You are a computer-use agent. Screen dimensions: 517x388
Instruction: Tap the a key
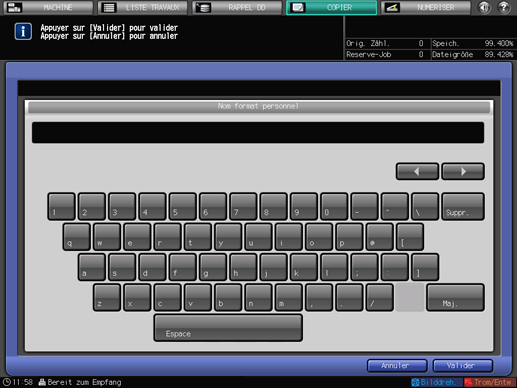[92, 267]
